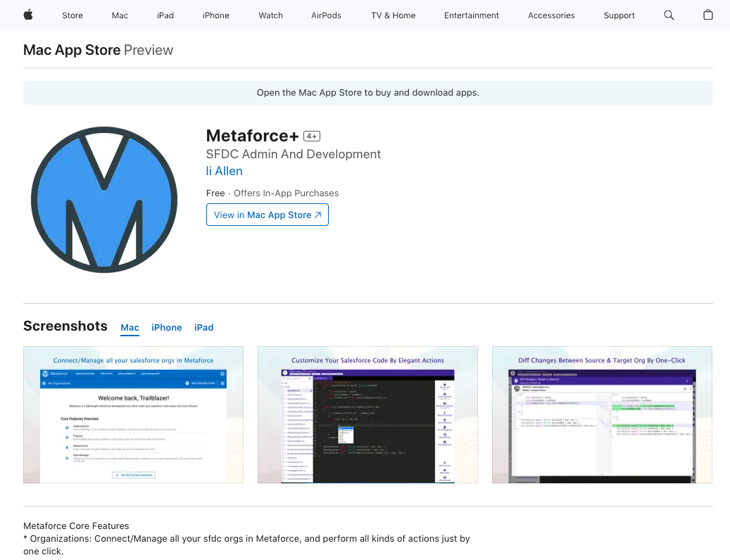The image size is (730, 560).
Task: Switch to iPhone screenshots tab
Action: tap(167, 327)
